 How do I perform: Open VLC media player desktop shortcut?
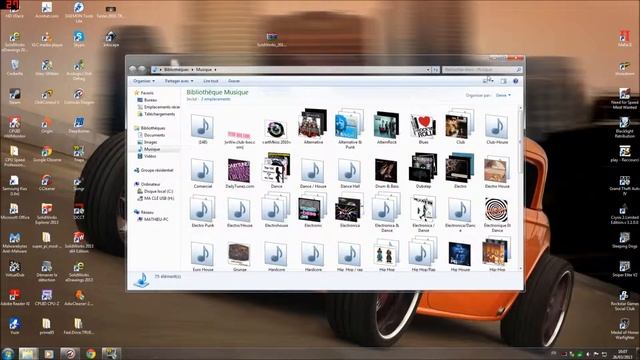coord(47,40)
